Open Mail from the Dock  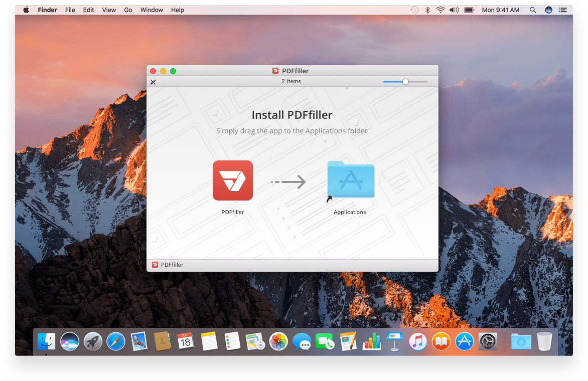click(139, 341)
